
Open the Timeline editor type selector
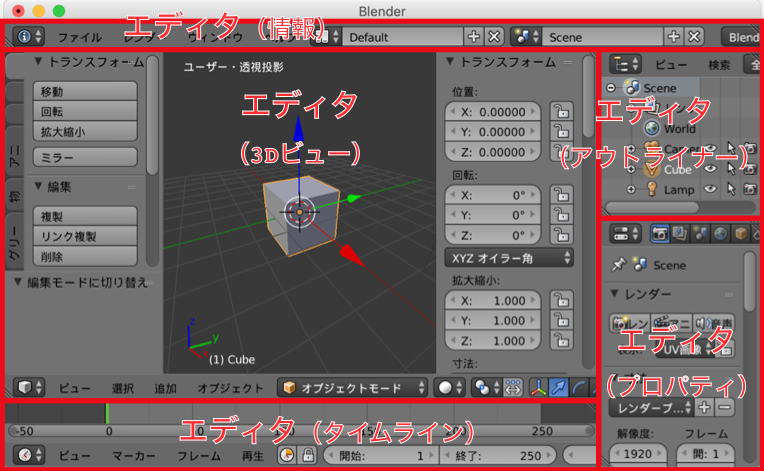click(29, 455)
